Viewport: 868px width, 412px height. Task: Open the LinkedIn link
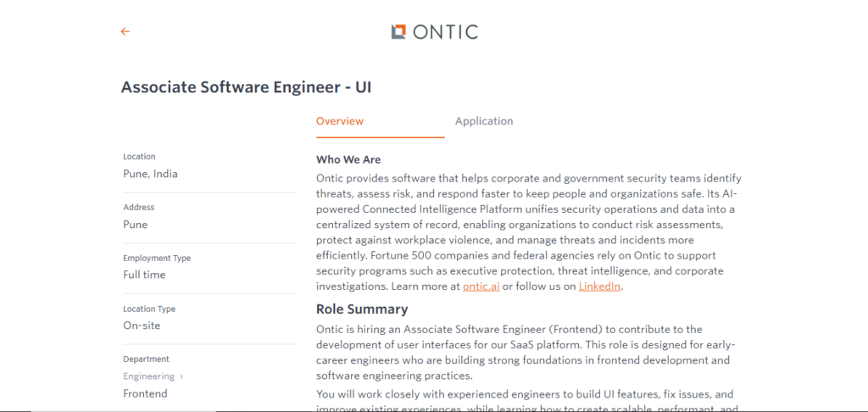[x=599, y=287]
